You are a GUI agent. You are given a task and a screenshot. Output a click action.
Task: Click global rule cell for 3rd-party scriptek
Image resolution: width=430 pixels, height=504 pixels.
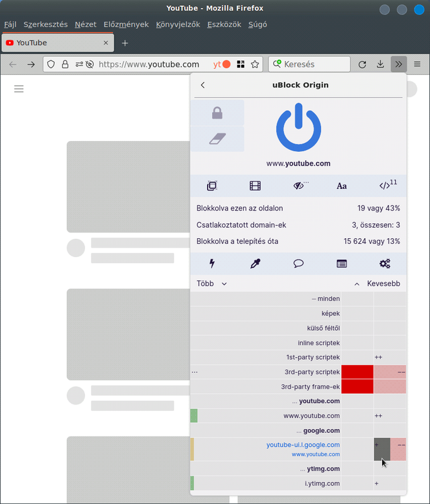pos(357,372)
